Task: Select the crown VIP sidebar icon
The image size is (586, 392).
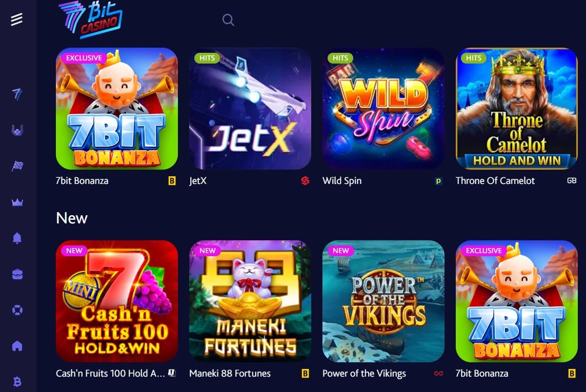Action: point(17,202)
